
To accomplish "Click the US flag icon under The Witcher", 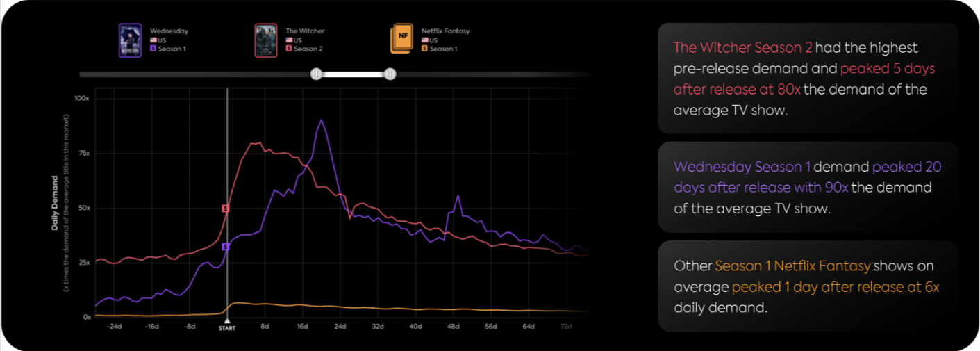I will point(289,40).
